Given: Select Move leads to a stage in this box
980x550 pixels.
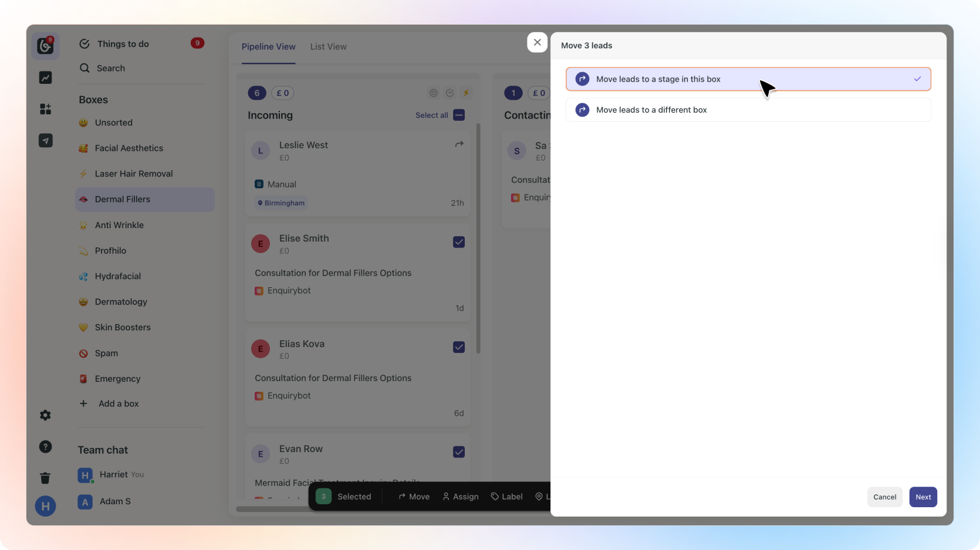Looking at the screenshot, I should [x=748, y=79].
